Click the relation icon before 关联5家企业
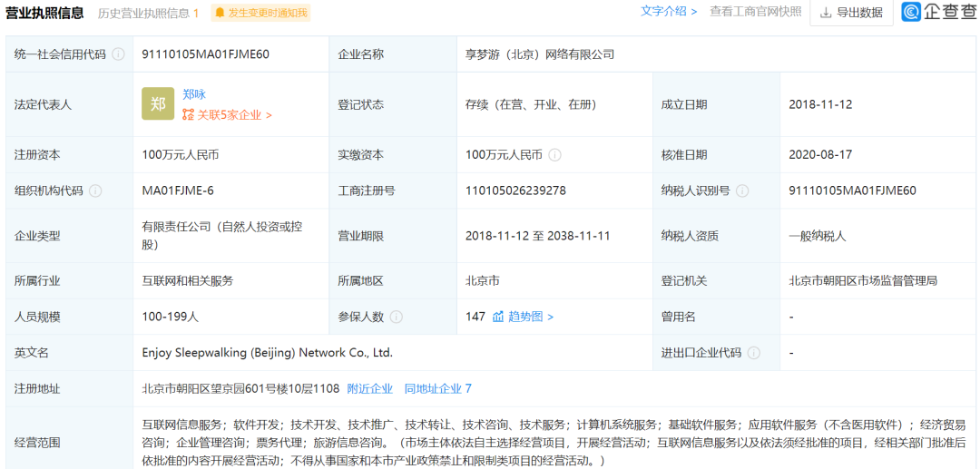This screenshot has height=469, width=980. pos(188,115)
